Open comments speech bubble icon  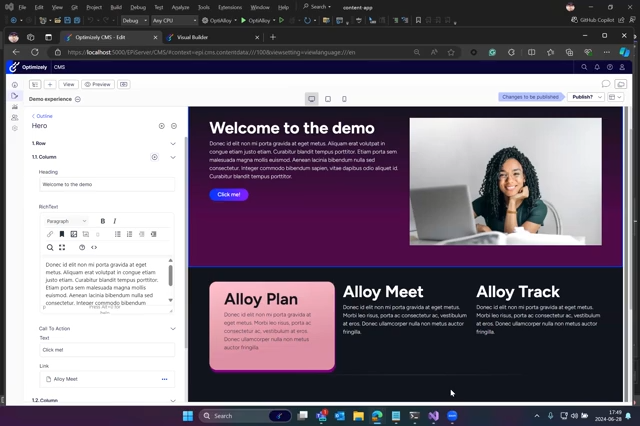tap(606, 84)
